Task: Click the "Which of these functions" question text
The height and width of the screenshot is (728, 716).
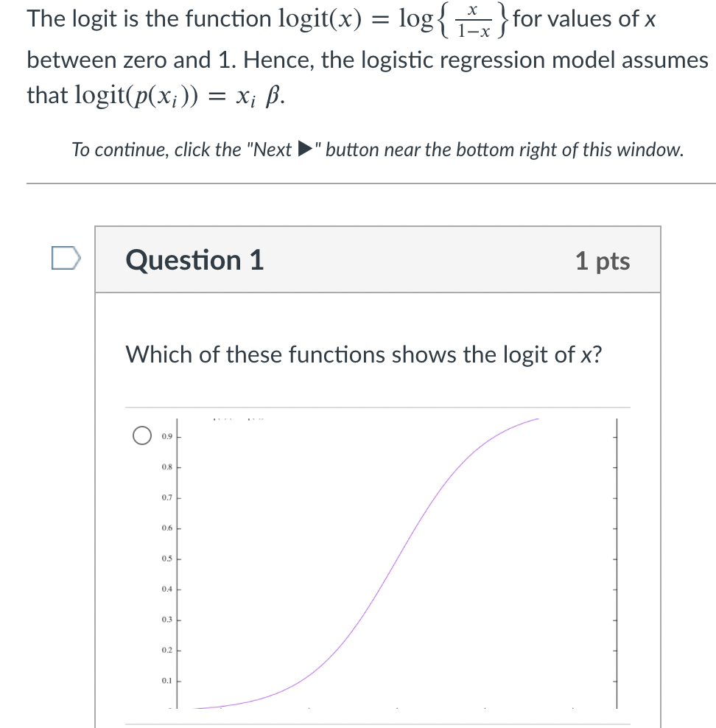Action: coord(364,354)
